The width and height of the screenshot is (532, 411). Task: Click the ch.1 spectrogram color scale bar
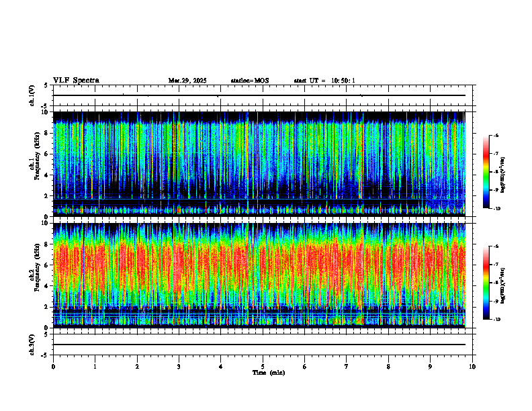486,172
